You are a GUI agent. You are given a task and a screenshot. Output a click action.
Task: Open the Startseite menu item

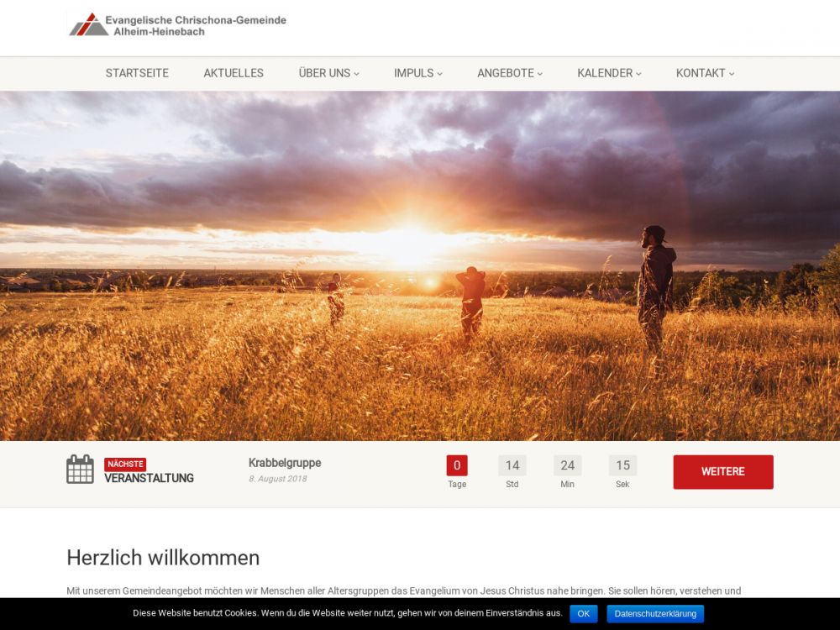137,73
